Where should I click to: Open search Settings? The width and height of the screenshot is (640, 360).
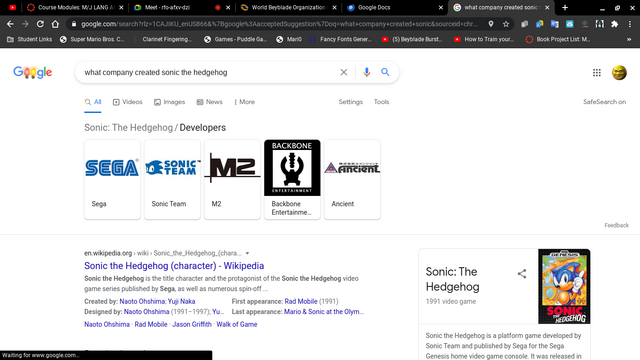pos(351,102)
